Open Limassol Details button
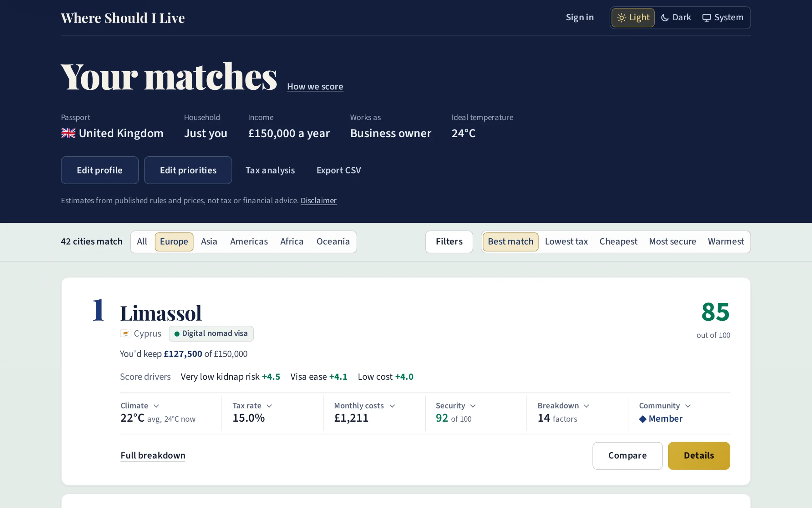 (699, 456)
